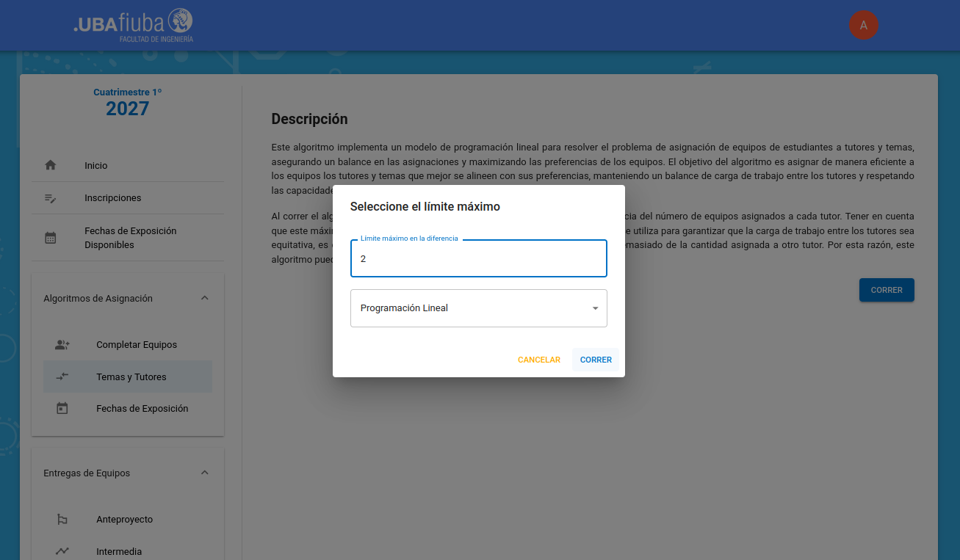Click the Fechas de Exposición event icon
Viewport: 960px width, 560px height.
pos(62,409)
